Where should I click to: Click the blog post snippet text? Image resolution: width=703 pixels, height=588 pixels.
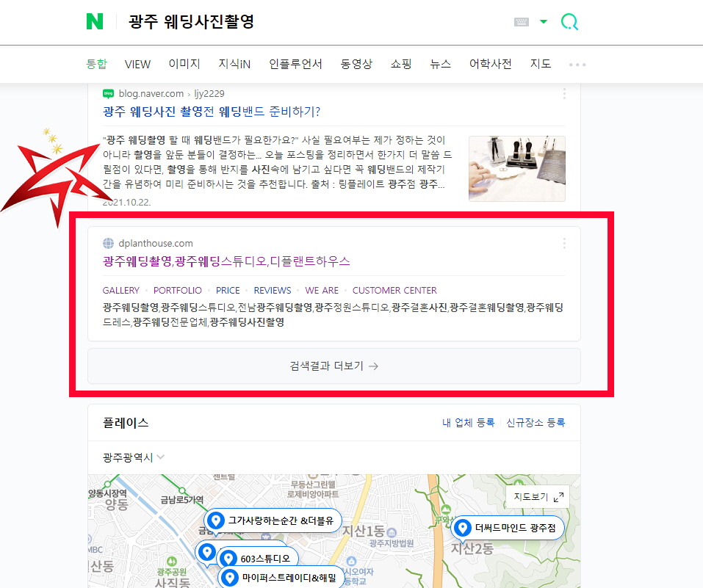click(277, 162)
